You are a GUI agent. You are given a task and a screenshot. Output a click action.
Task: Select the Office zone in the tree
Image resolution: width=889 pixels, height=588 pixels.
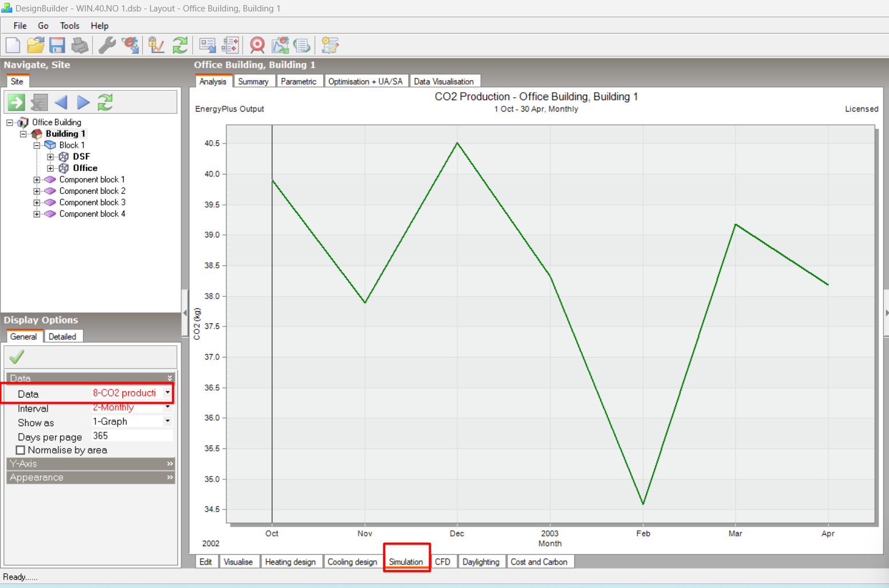coord(85,168)
